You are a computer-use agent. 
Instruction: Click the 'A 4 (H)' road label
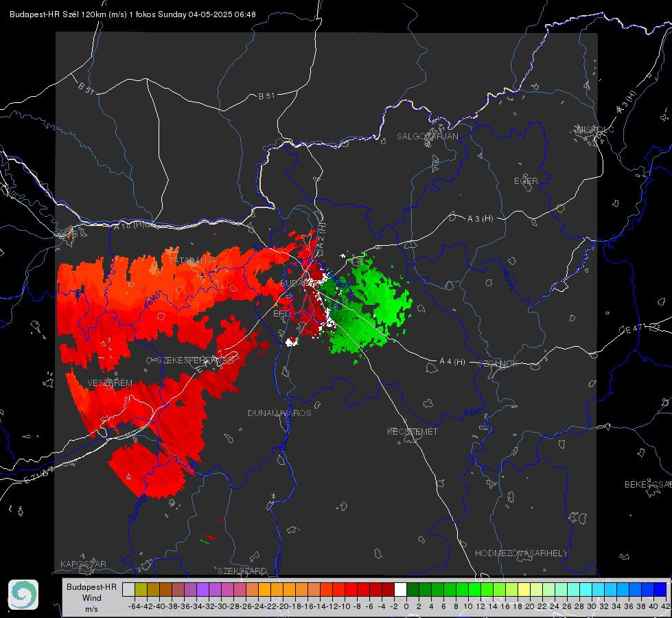(452, 362)
